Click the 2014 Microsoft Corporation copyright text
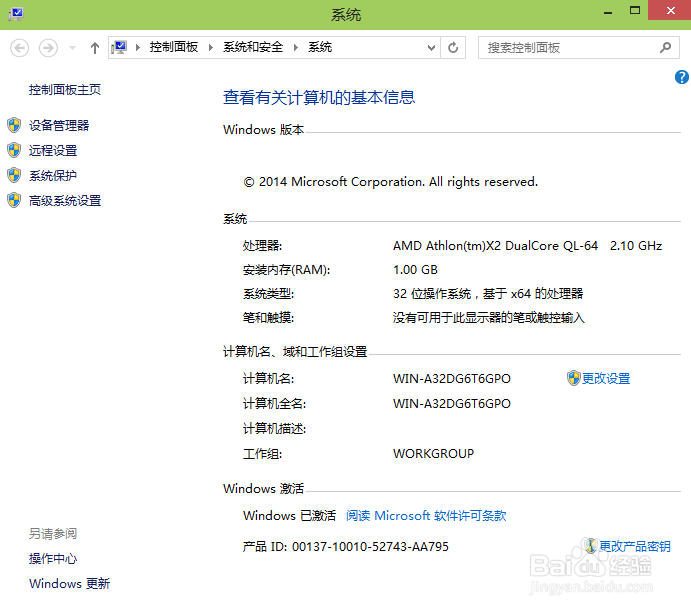The image size is (691, 612). coord(390,182)
